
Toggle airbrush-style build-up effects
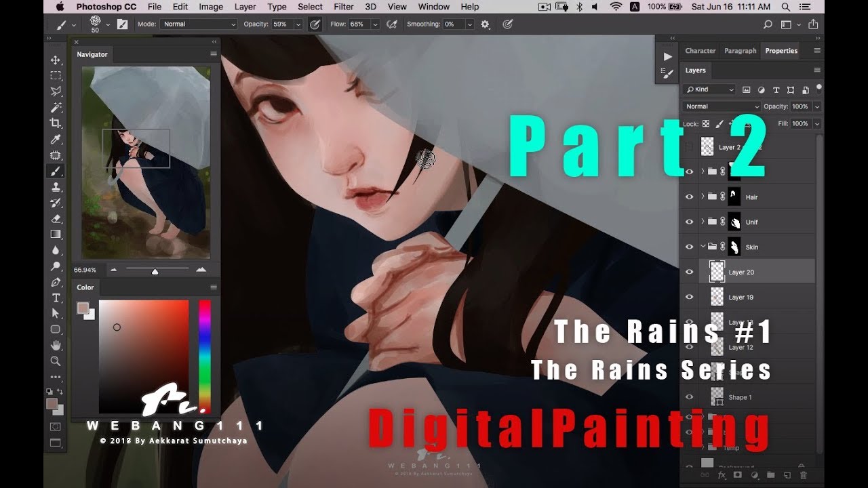391,24
